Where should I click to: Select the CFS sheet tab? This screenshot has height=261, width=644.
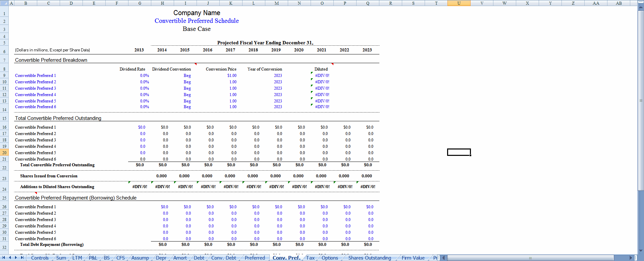coord(120,258)
